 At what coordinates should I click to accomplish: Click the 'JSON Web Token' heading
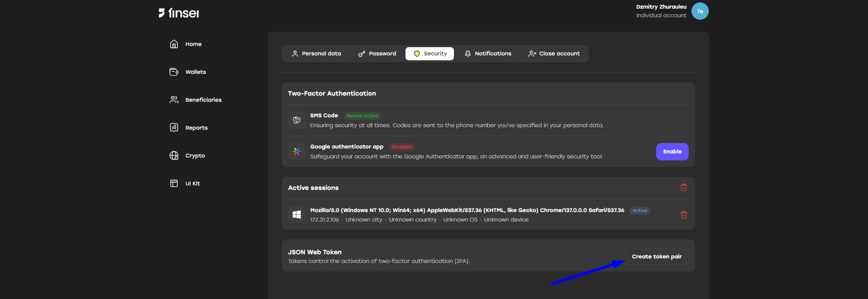315,252
